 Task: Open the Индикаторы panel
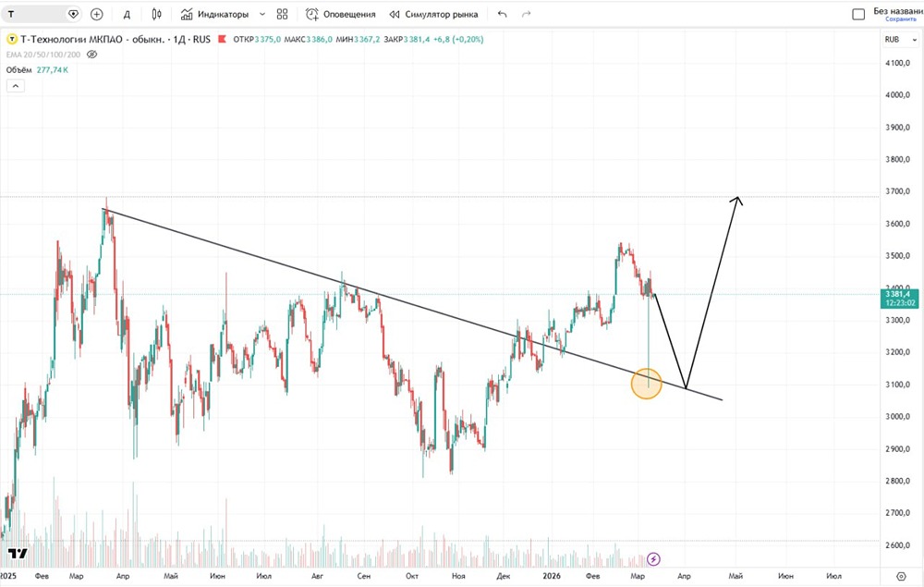pos(214,14)
